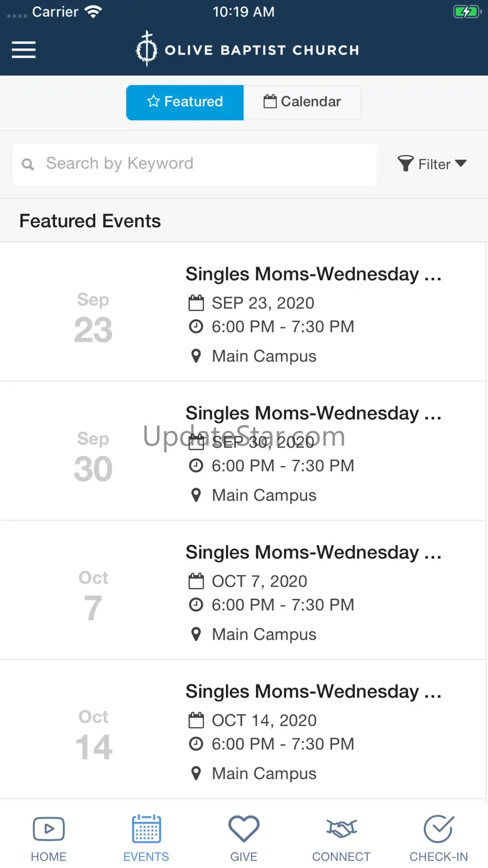Open the hamburger navigation menu

(24, 50)
